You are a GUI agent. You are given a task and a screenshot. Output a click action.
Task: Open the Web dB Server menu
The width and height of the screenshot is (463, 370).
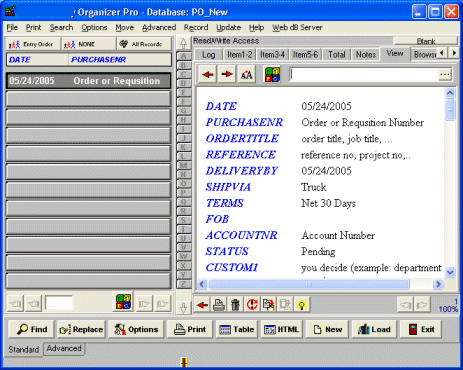(x=297, y=28)
